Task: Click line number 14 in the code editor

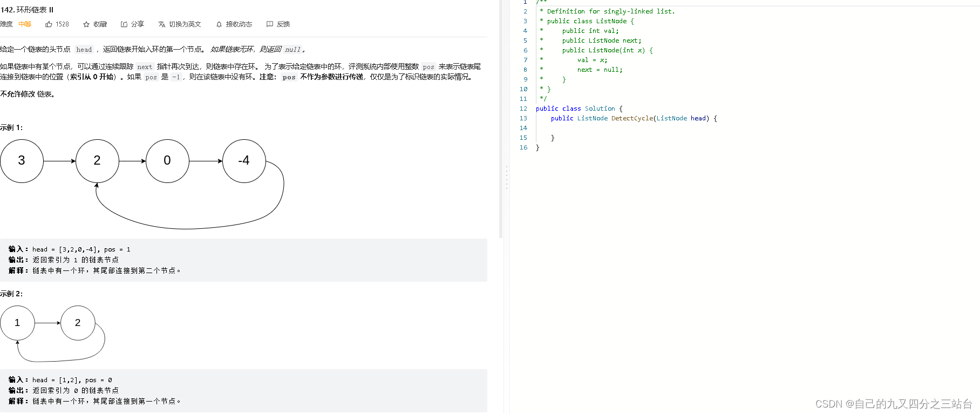Action: tap(523, 128)
